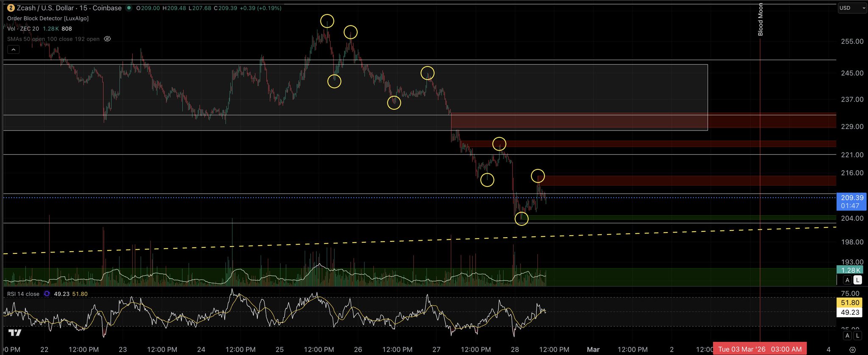Click the Zcash coin symbol logo
868x355 pixels.
(11, 8)
